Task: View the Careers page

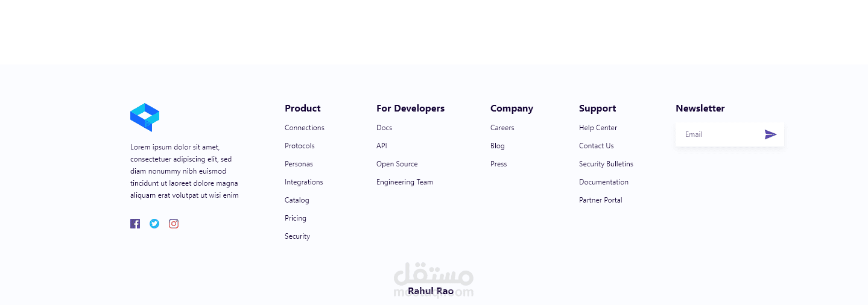Action: point(502,128)
